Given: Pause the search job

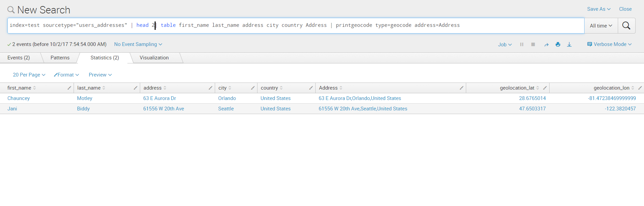Looking at the screenshot, I should click(522, 44).
